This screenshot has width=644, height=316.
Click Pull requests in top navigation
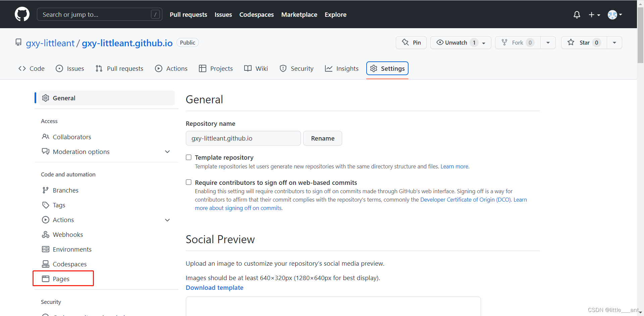coord(189,14)
